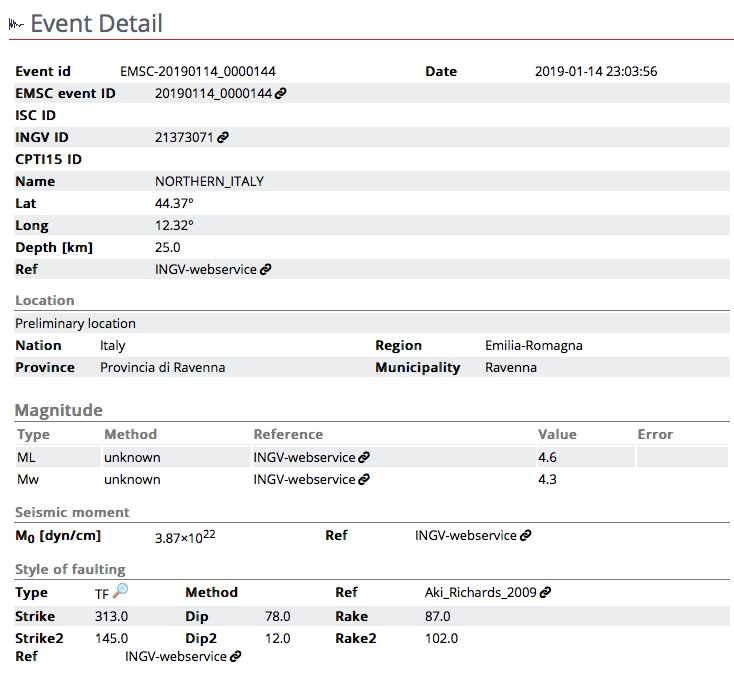This screenshot has width=734, height=674.
Task: Follow INGV-webservice reference in ML row
Action: coord(304,457)
